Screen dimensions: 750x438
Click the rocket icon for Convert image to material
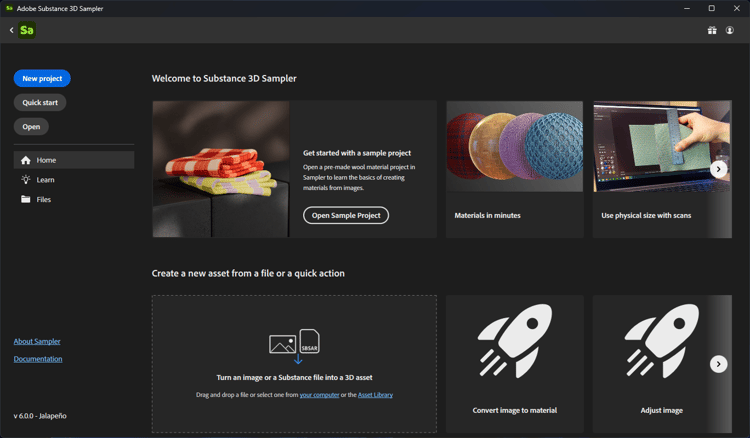[x=515, y=341]
